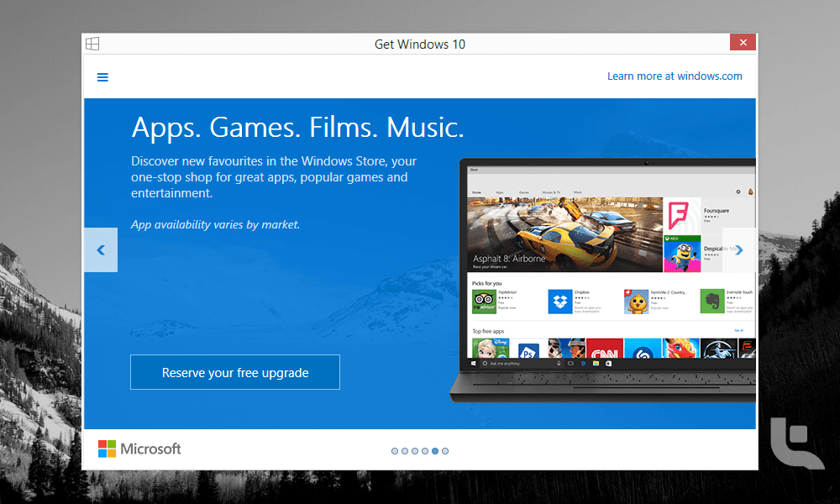Viewport: 840px width, 504px height.
Task: Click the Frozen Disney app tile
Action: tap(491, 348)
